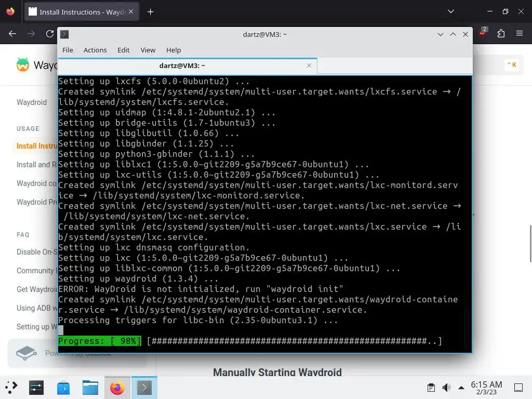Switch to terminal in taskbar
Viewport: 532px width, 399px height.
144,388
